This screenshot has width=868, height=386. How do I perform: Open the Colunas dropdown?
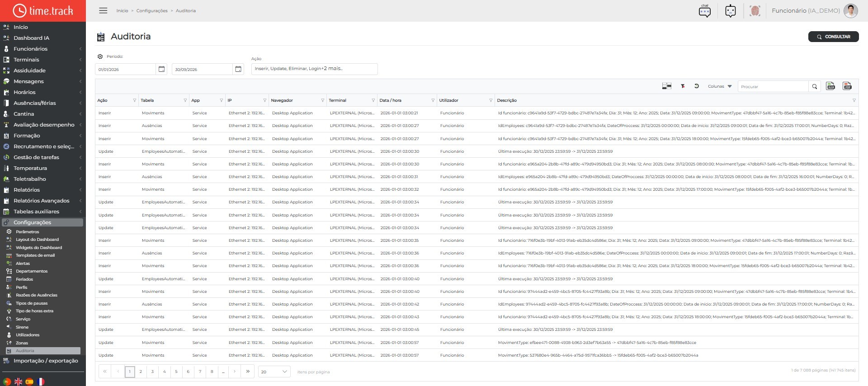click(x=720, y=86)
